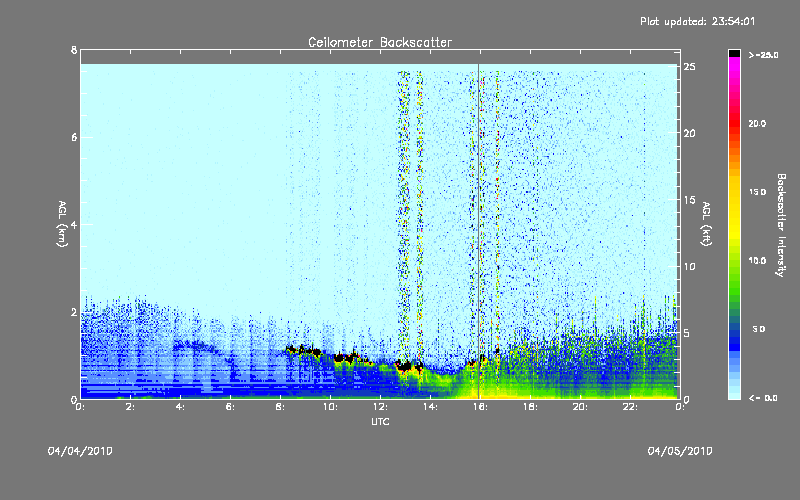Click the 'AGL (km)' left axis label
This screenshot has width=800, height=500.
[62, 224]
